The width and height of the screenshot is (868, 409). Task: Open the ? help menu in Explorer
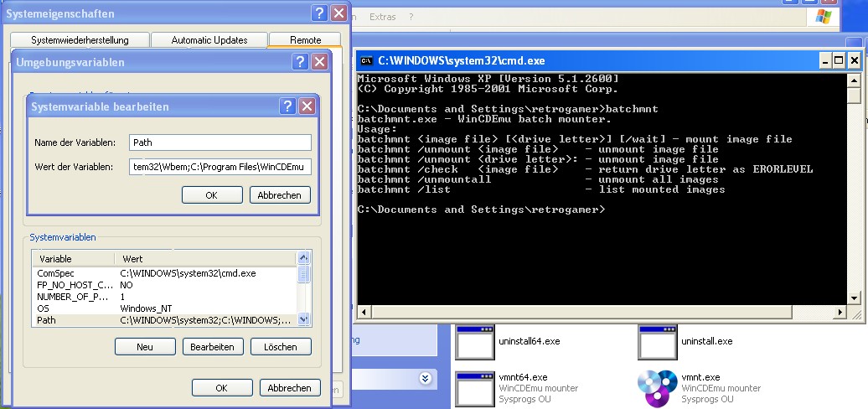(411, 17)
